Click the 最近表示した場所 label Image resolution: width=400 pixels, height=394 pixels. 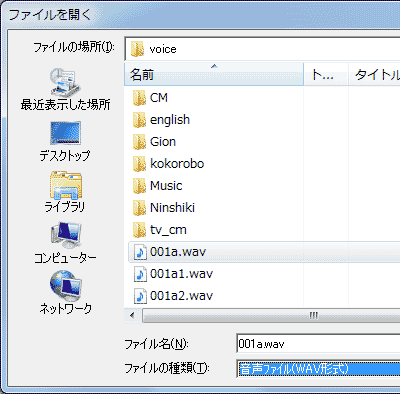tap(65, 105)
